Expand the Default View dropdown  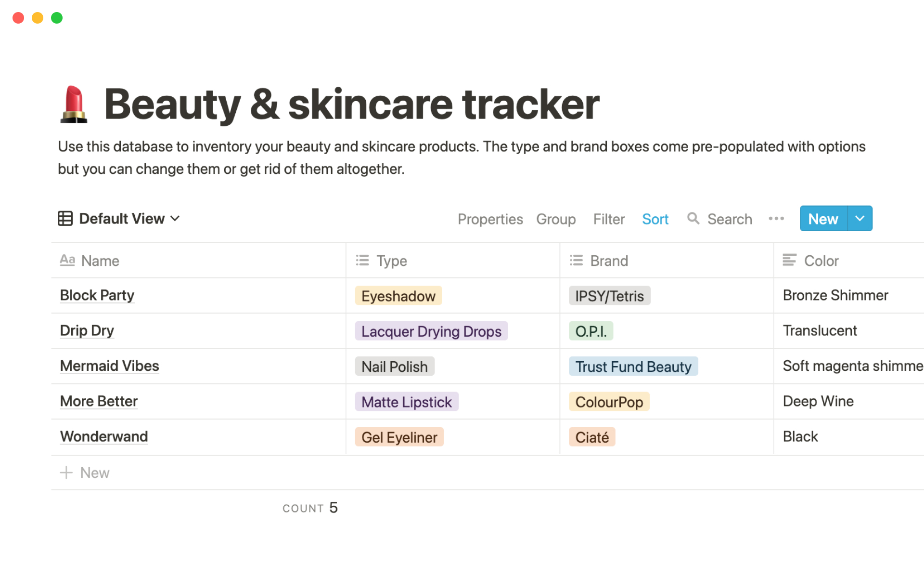[175, 219]
